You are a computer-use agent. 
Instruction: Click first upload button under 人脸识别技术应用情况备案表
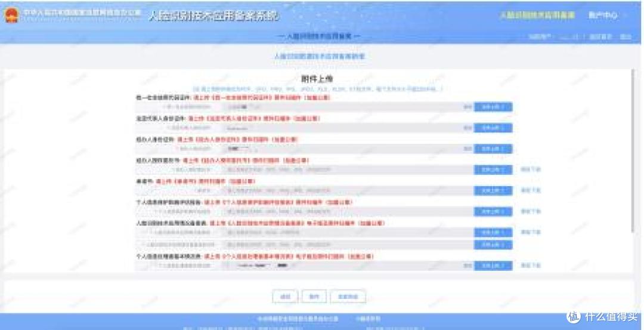[493, 232]
